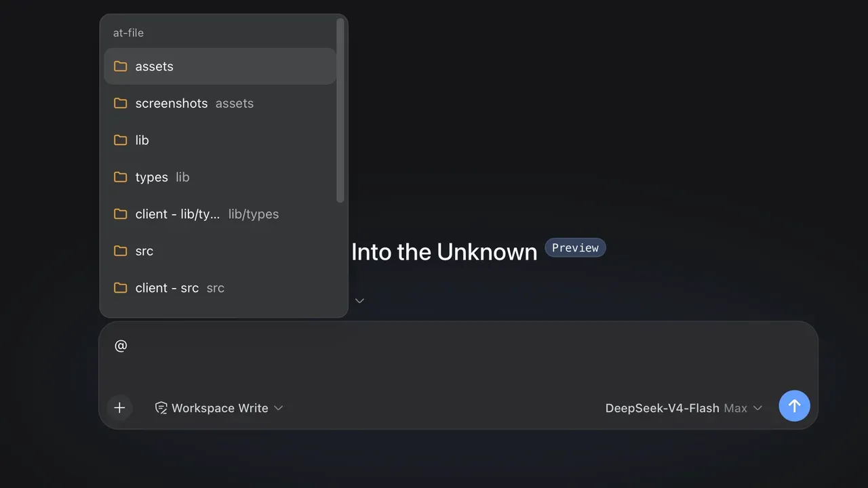868x488 pixels.
Task: Click the Max effort label
Action: coord(736,408)
